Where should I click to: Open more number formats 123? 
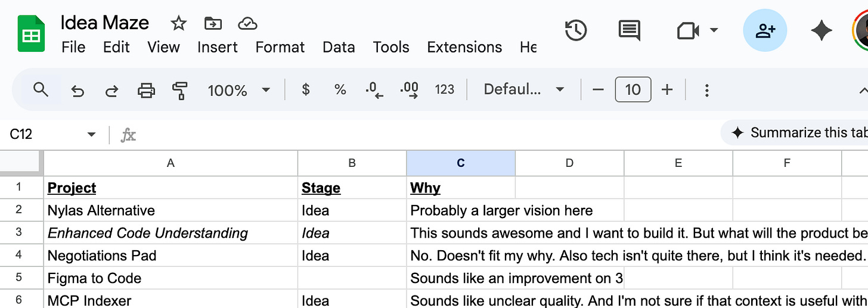445,90
